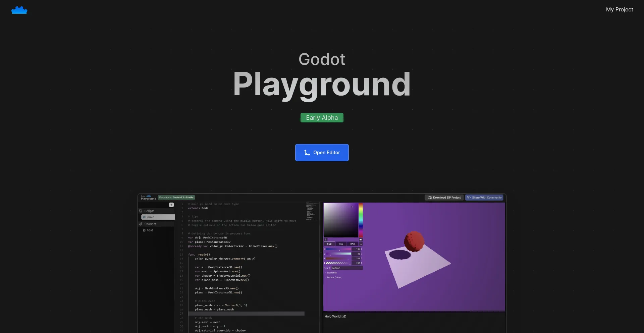Click the Early Alpha badge
Screen dimensions: 644x333
point(322,118)
